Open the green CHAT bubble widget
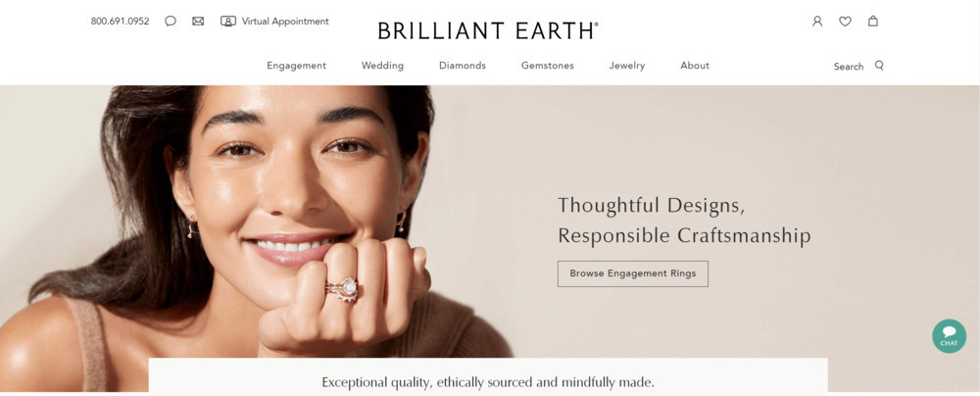The image size is (980, 396). [x=949, y=336]
